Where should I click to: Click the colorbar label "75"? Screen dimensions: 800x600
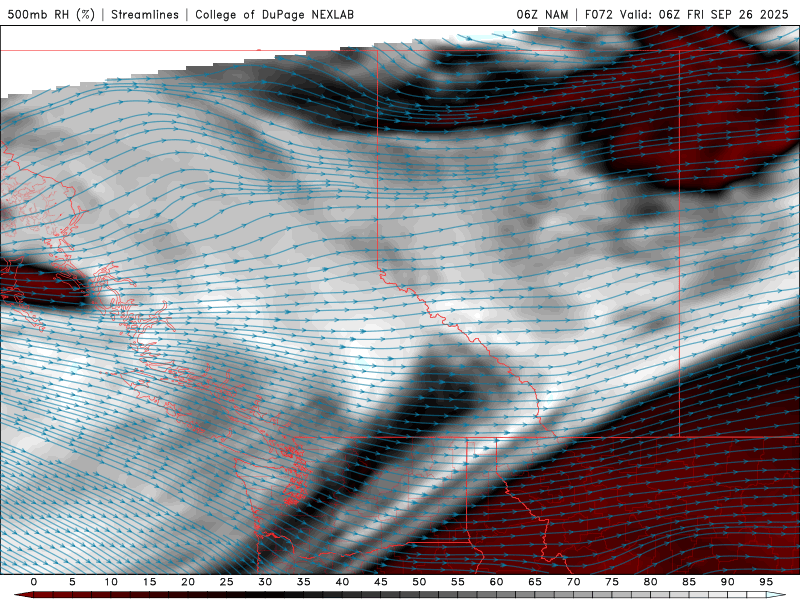click(612, 582)
